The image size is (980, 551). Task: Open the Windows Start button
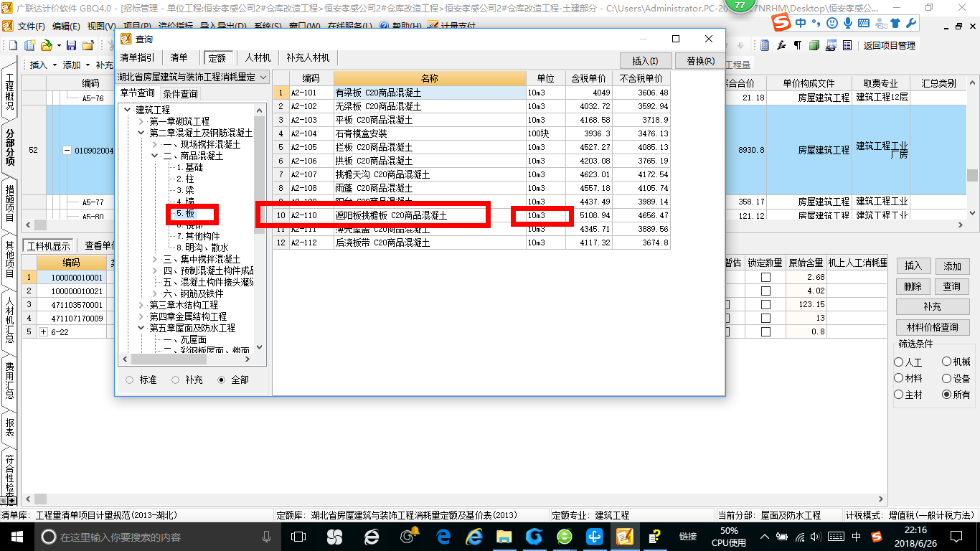click(x=17, y=536)
